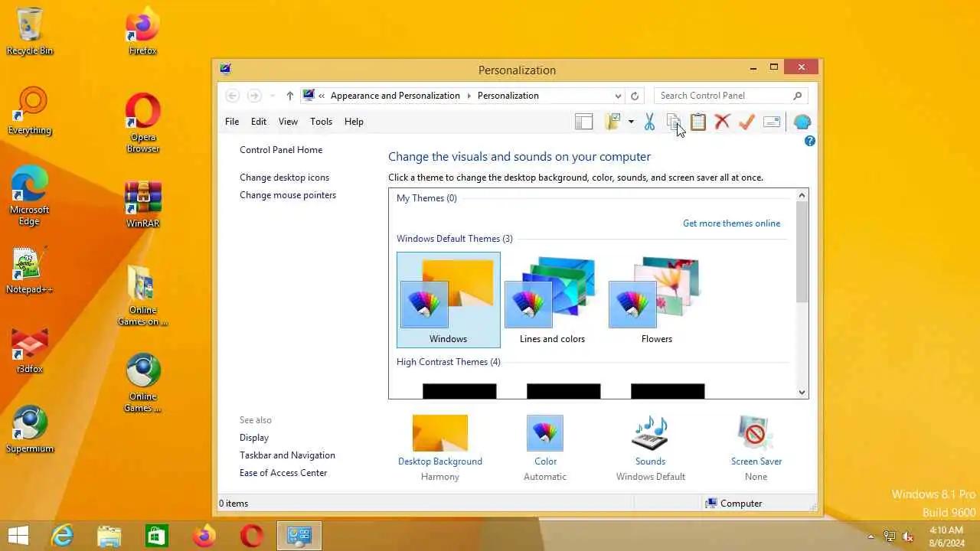Viewport: 980px width, 551px height.
Task: Click the Personalization breadcrumb
Action: tap(508, 96)
